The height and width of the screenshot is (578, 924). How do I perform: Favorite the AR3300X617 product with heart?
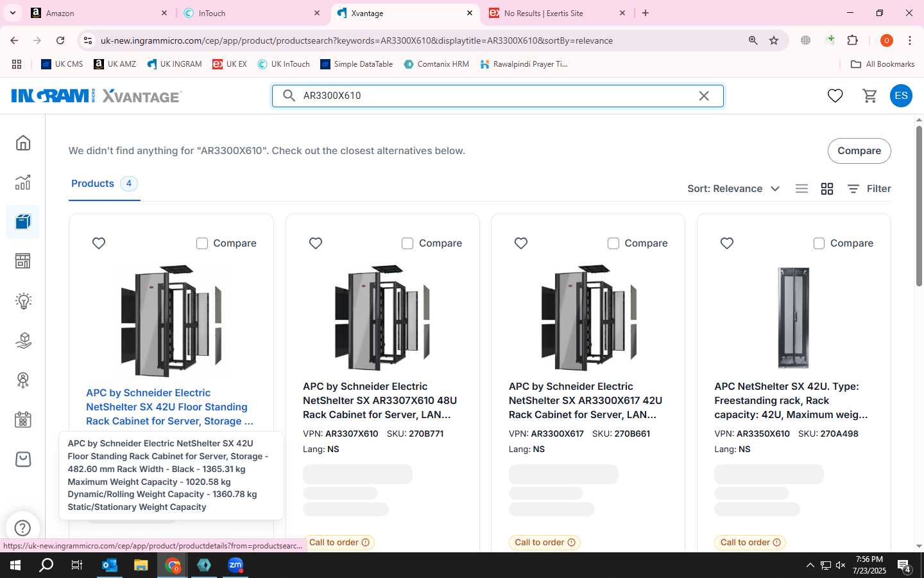click(x=521, y=243)
